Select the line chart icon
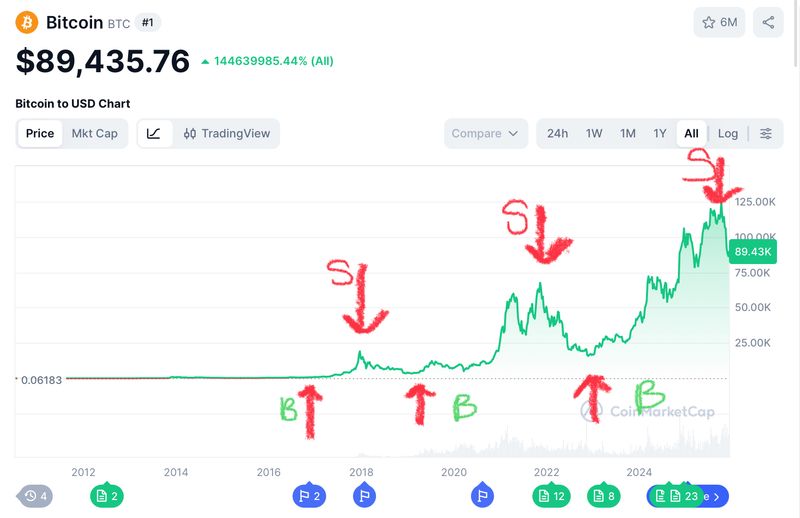This screenshot has width=800, height=518. 154,133
